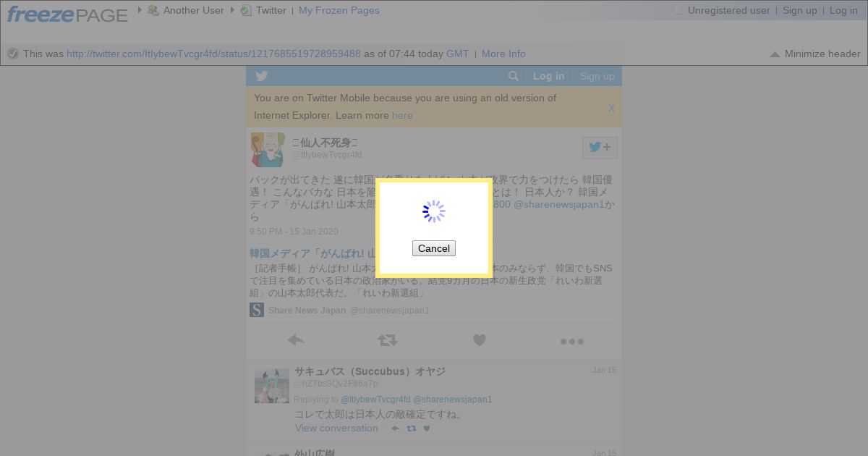The height and width of the screenshot is (456, 868).
Task: Dismiss the old Internet Explorer notice with x
Action: [x=611, y=107]
